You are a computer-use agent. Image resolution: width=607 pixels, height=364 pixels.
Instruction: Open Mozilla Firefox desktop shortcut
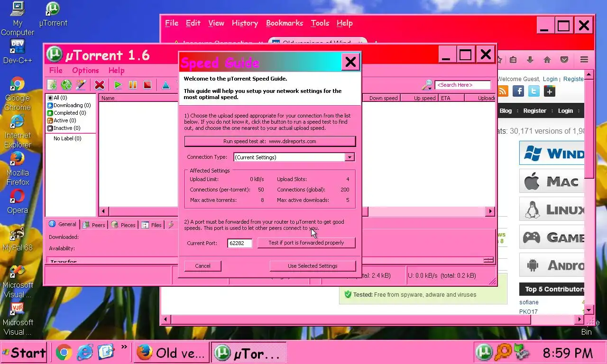[x=18, y=169]
